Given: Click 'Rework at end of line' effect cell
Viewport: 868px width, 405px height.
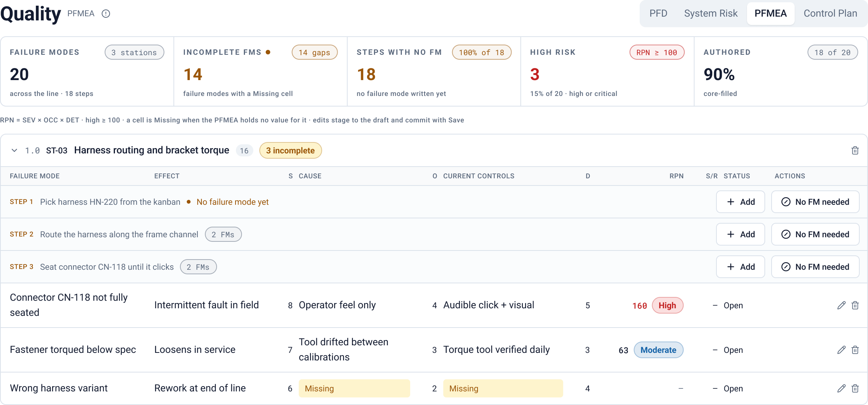Looking at the screenshot, I should [x=200, y=388].
